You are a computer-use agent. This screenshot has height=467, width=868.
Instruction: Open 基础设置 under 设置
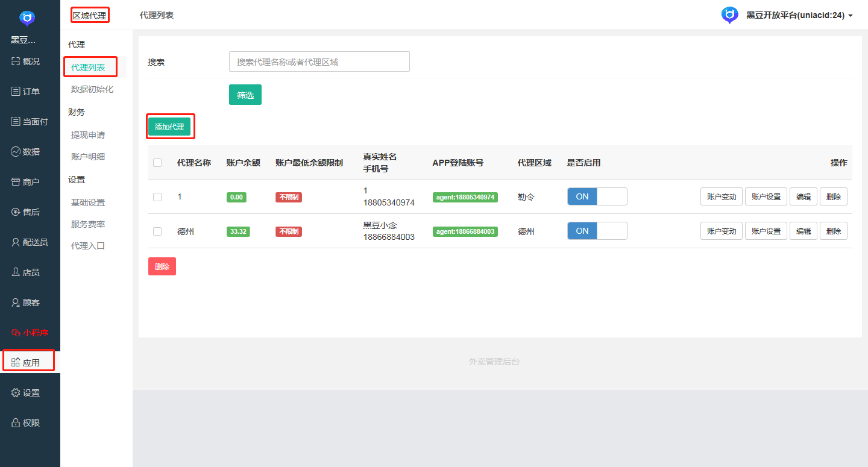point(88,202)
